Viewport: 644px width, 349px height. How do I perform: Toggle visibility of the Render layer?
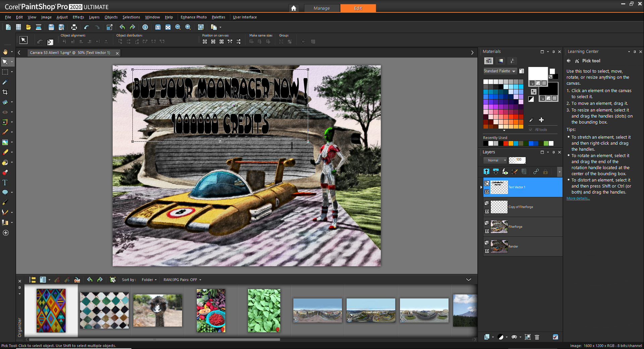click(x=487, y=251)
